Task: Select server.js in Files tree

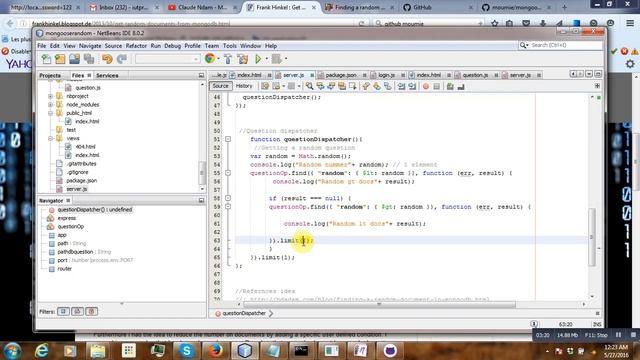Action: [77, 189]
